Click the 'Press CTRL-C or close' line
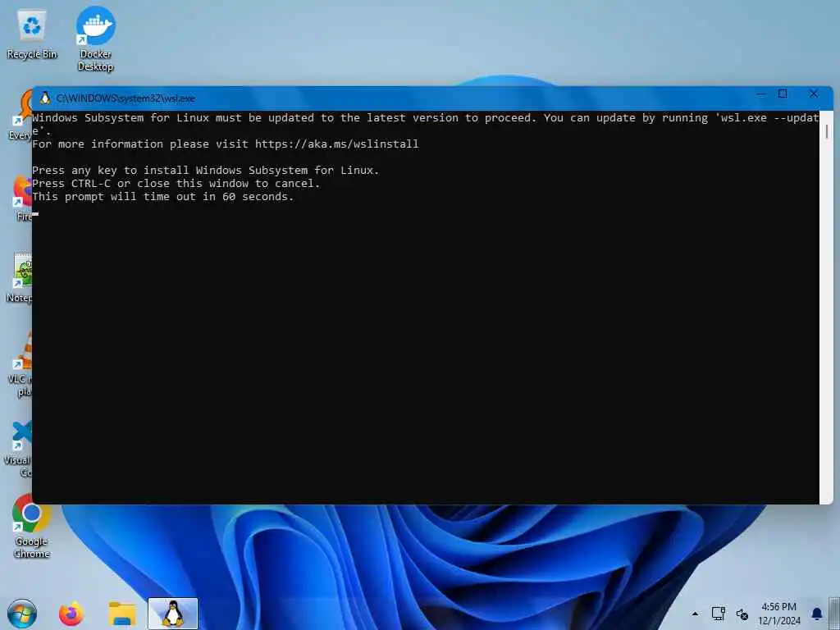 click(x=176, y=183)
